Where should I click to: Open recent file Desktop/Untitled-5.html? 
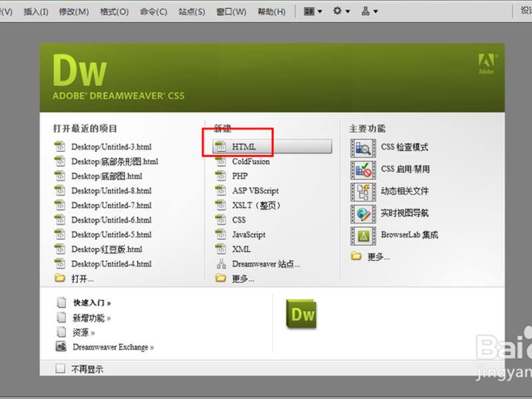click(111, 235)
